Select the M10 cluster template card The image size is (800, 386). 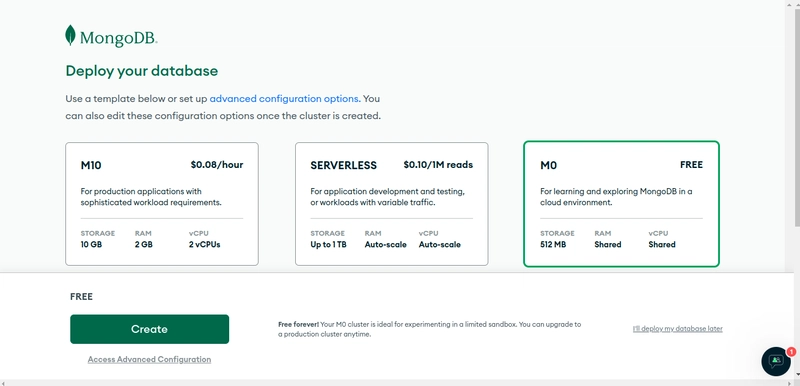[x=162, y=204]
